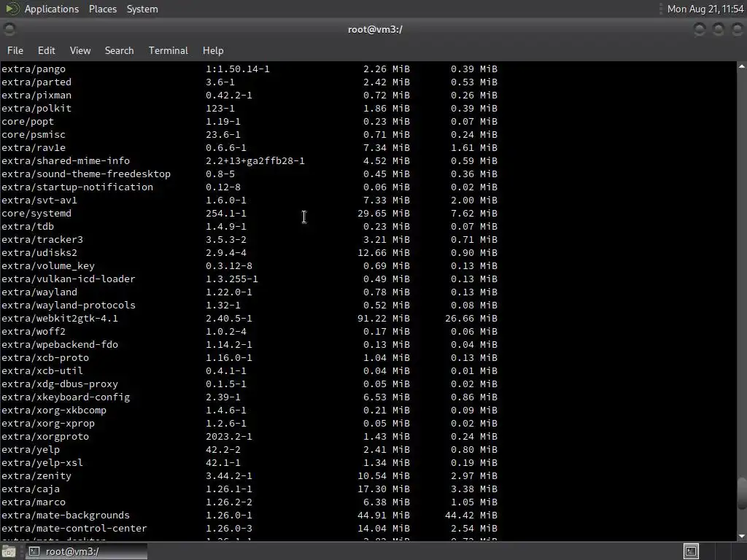This screenshot has height=560, width=747.
Task: Open the Search menu
Action: pyautogui.click(x=119, y=50)
